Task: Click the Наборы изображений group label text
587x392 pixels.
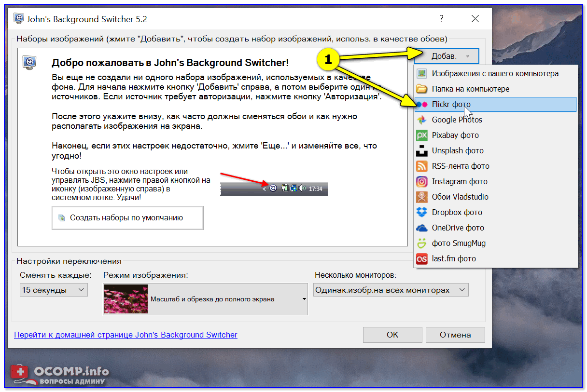Action: [x=232, y=38]
